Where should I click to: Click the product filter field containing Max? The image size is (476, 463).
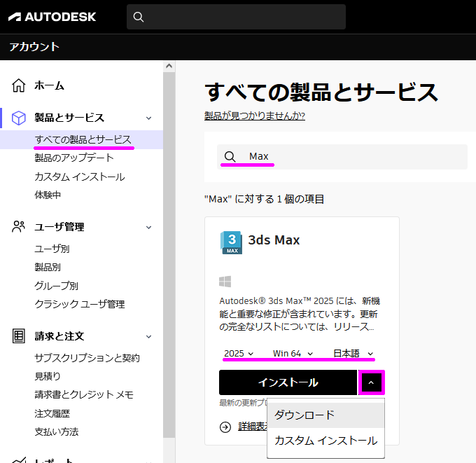[342, 157]
